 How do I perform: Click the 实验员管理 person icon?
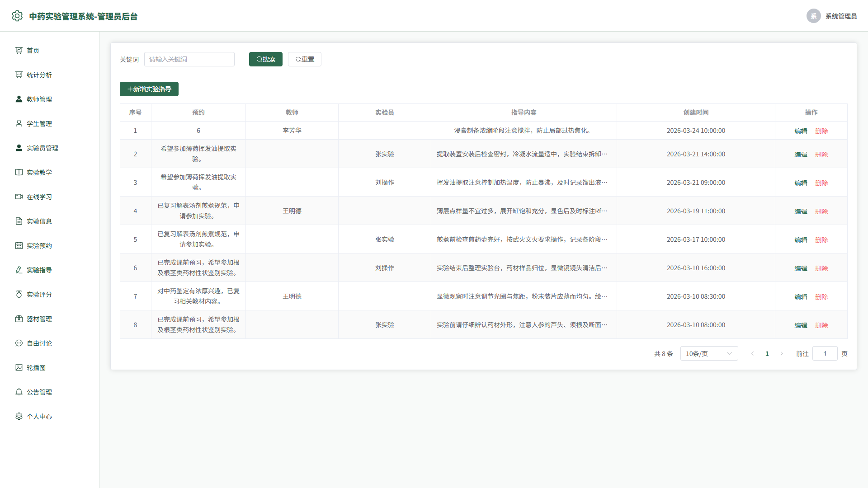[19, 148]
